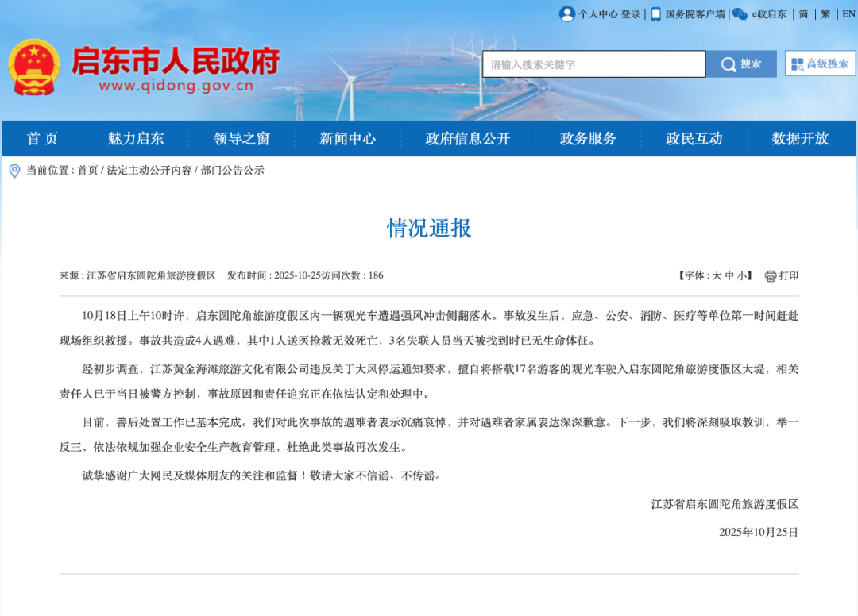Image resolution: width=858 pixels, height=616 pixels.
Task: Click the 情况通报 article title
Action: pyautogui.click(x=429, y=229)
